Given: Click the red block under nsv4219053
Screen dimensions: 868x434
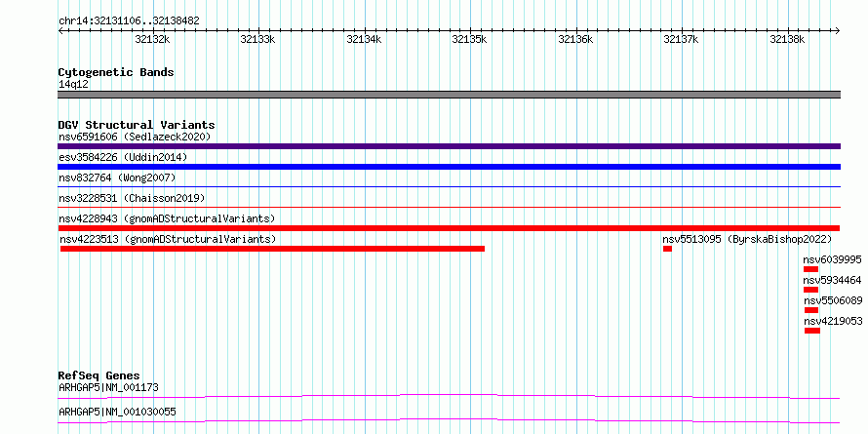Looking at the screenshot, I should coord(812,331).
